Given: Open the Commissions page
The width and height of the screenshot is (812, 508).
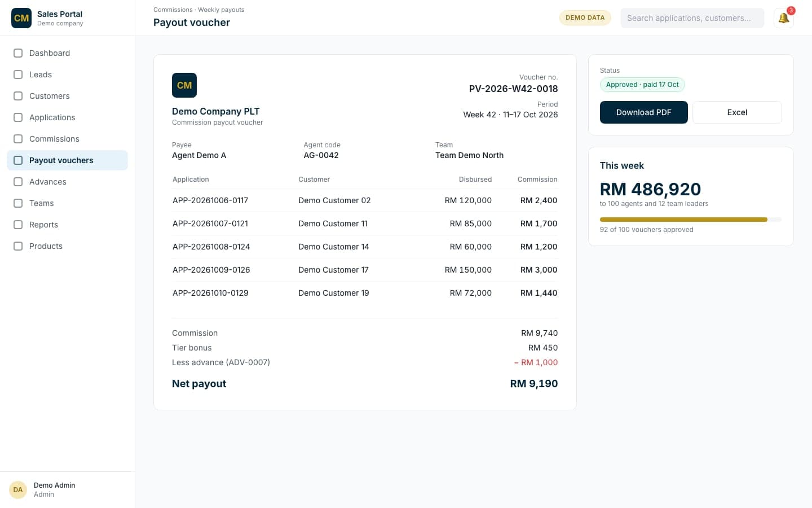Looking at the screenshot, I should tap(67, 139).
